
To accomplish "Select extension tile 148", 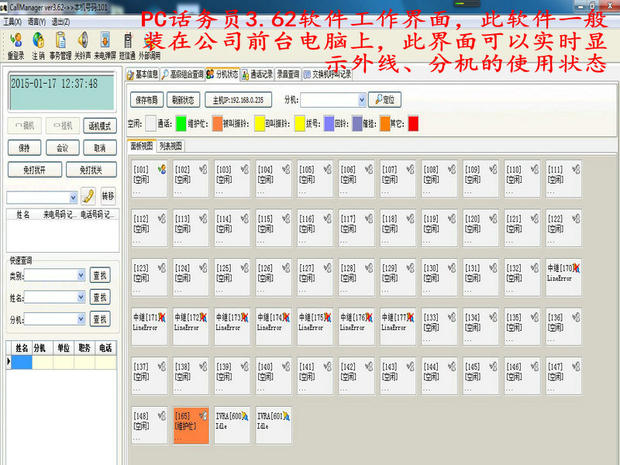I will point(149,425).
